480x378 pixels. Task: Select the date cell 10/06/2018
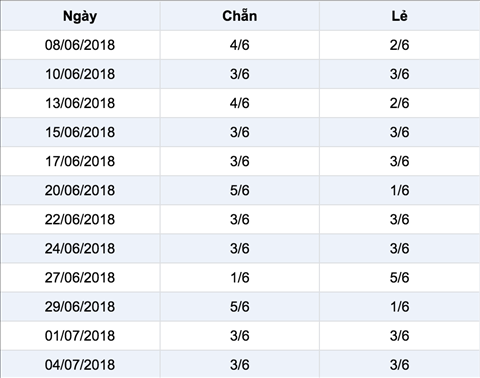pyautogui.click(x=80, y=74)
